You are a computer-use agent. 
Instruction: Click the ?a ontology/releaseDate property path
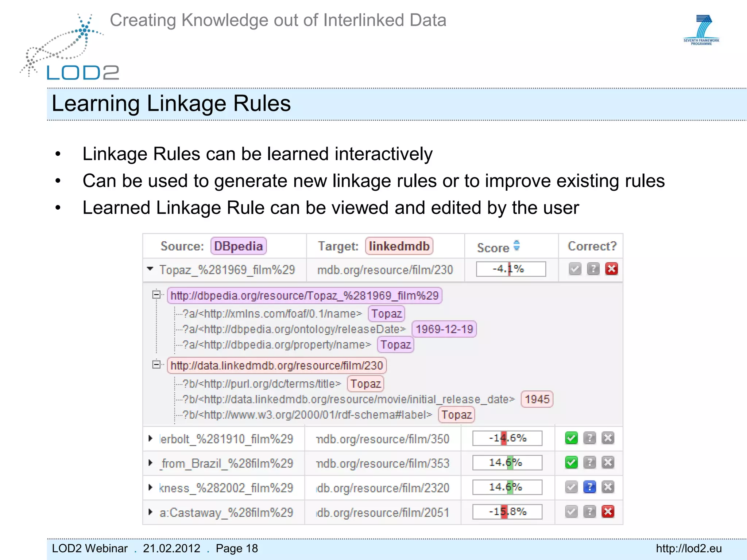click(294, 329)
